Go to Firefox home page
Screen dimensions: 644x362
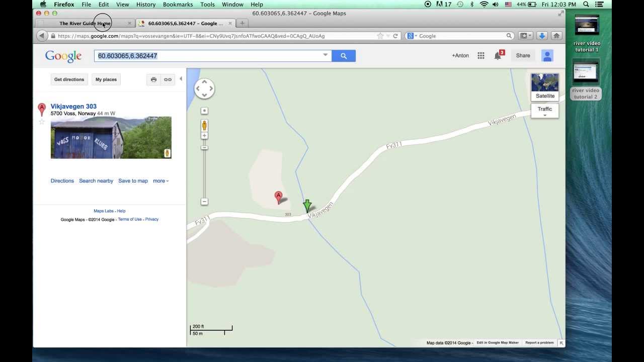556,36
